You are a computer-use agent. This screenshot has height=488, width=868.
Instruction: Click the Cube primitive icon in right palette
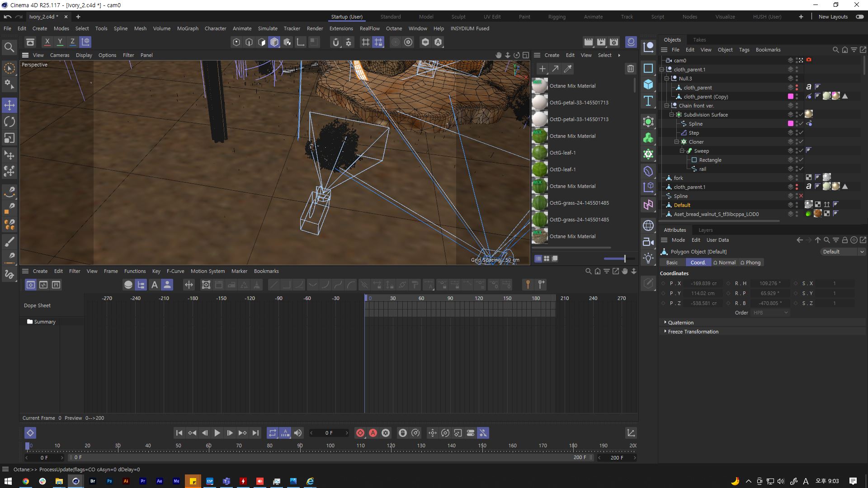pyautogui.click(x=648, y=84)
